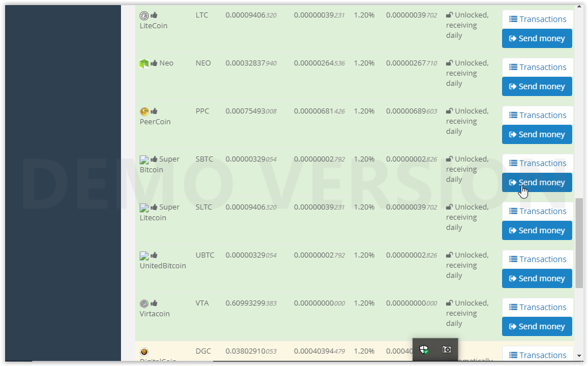Click Neo balance 0.00032837940
588x366 pixels.
coord(251,63)
